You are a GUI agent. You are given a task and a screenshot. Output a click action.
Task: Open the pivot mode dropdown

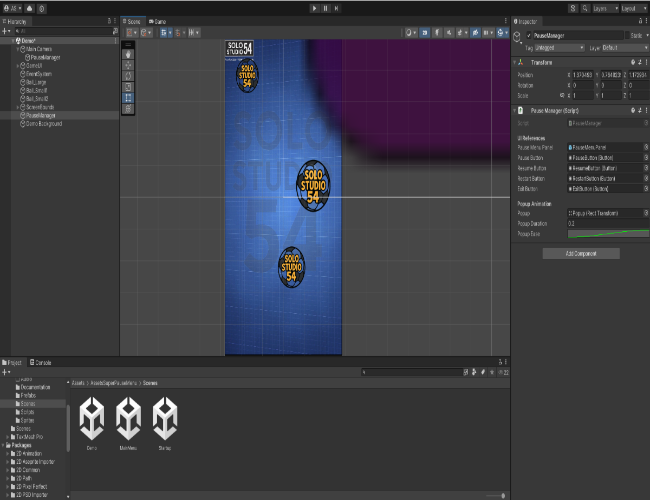(131, 33)
